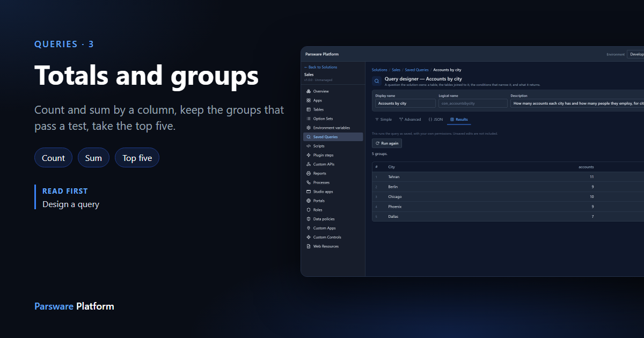Open the Saved Queries breadcrumb link
The image size is (644, 338).
point(416,70)
